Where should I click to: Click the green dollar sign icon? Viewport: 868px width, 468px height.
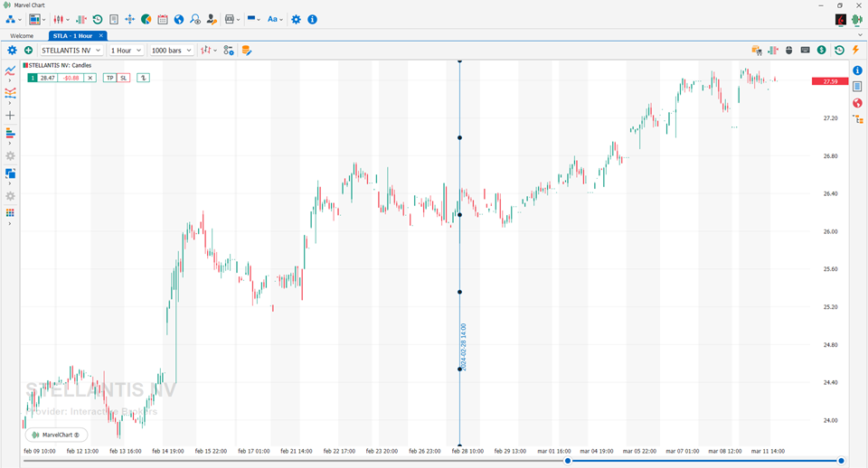pyautogui.click(x=822, y=51)
